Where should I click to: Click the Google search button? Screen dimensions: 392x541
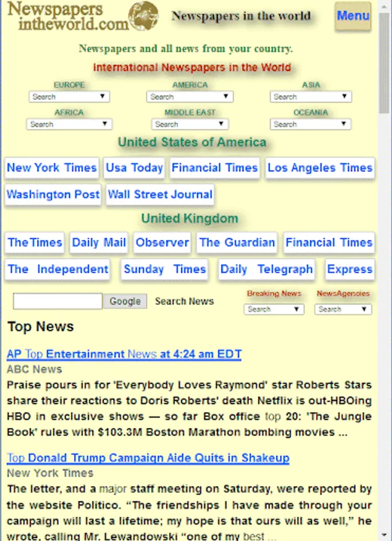[125, 301]
